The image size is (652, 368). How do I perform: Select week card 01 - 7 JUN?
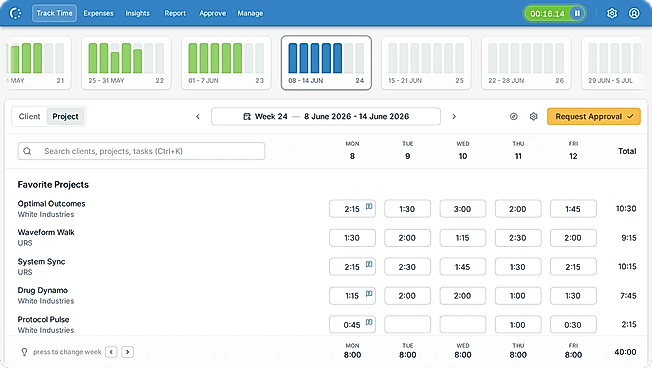226,63
